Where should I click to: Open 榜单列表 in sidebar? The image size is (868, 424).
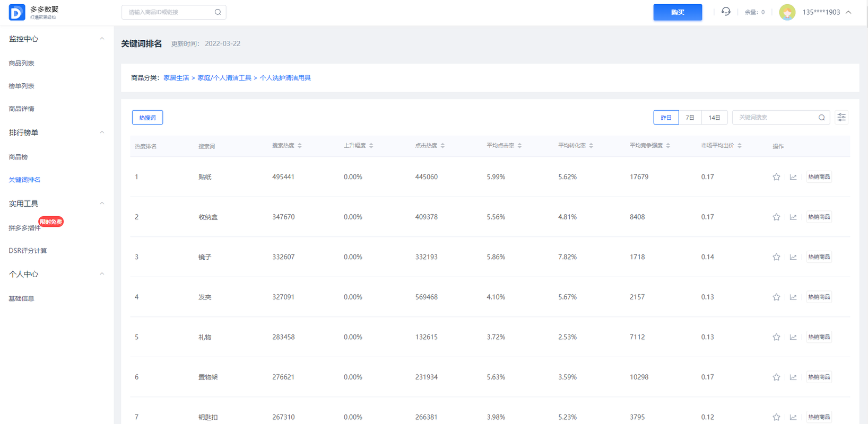pos(22,86)
